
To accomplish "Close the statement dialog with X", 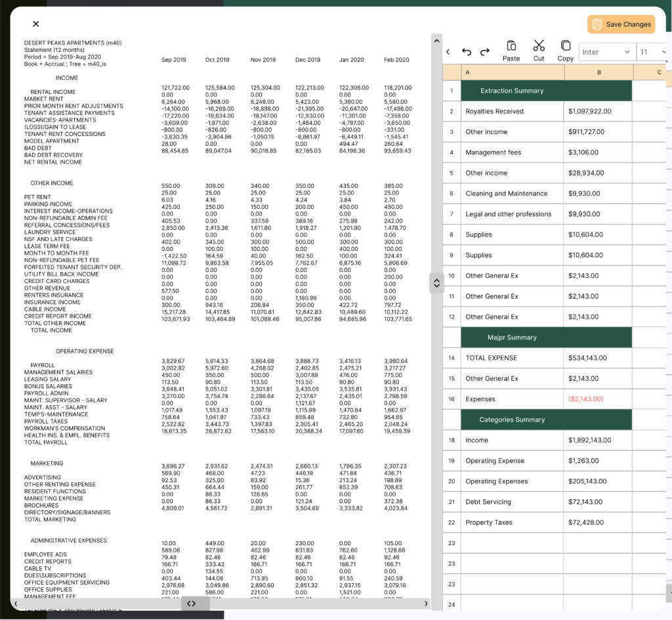I will (x=36, y=24).
